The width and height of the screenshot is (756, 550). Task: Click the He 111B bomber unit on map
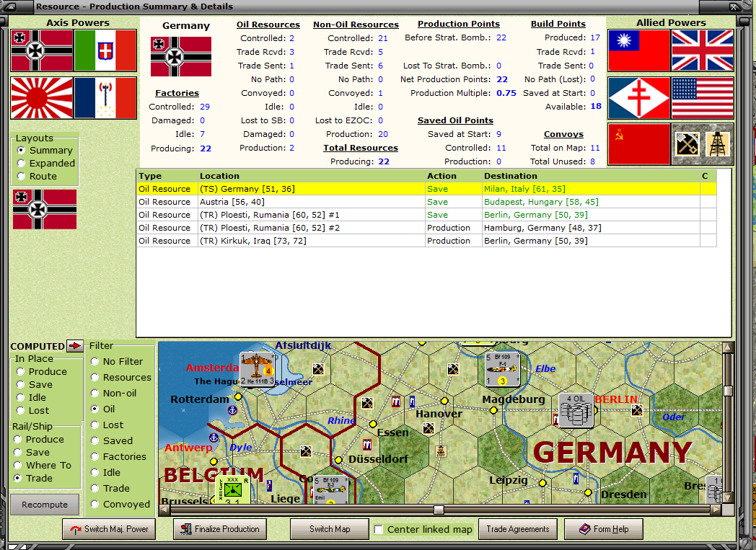pyautogui.click(x=257, y=370)
